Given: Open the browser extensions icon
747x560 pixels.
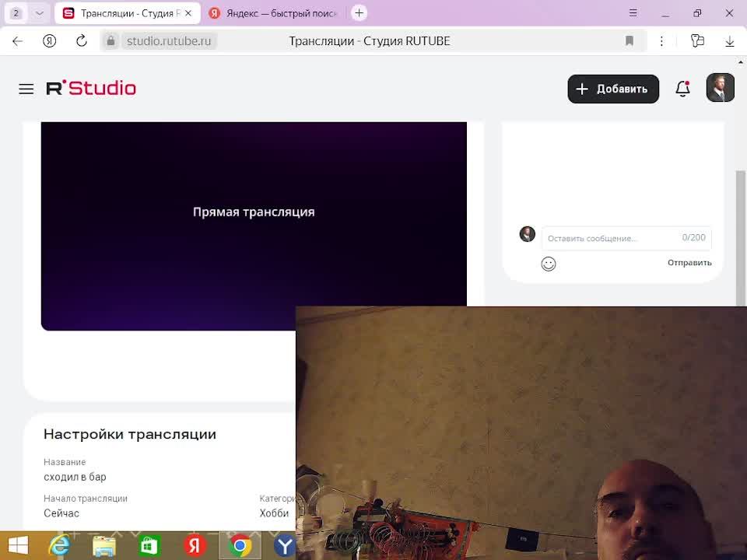Looking at the screenshot, I should point(697,41).
